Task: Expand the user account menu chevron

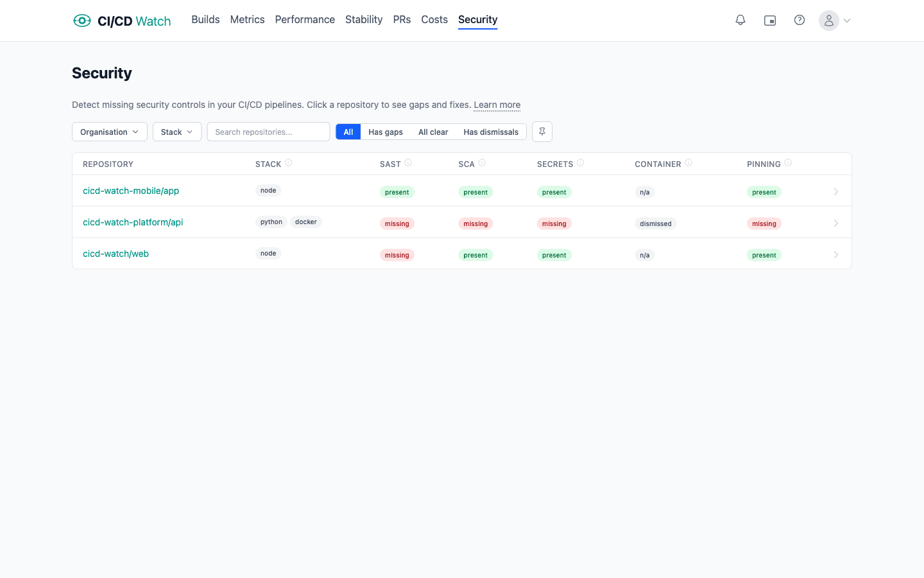Action: tap(847, 20)
